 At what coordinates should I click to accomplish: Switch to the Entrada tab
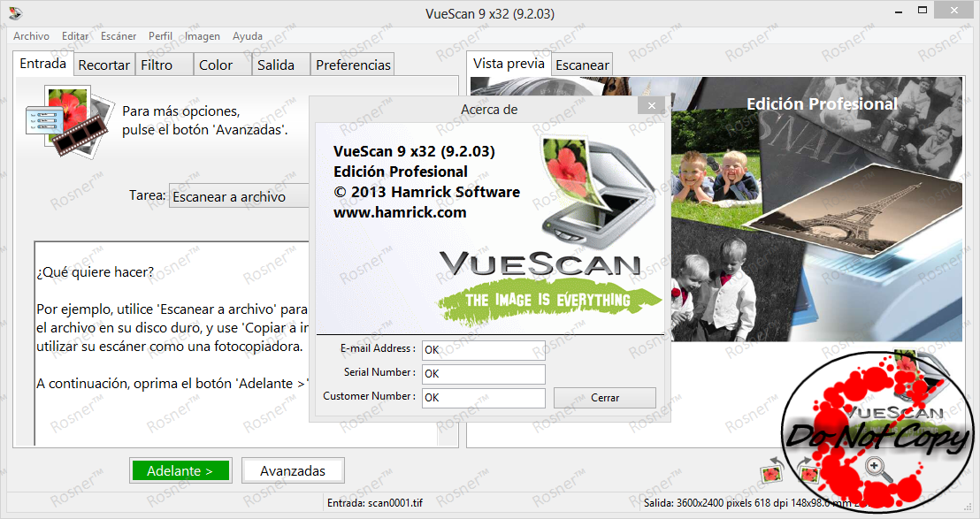pyautogui.click(x=43, y=64)
